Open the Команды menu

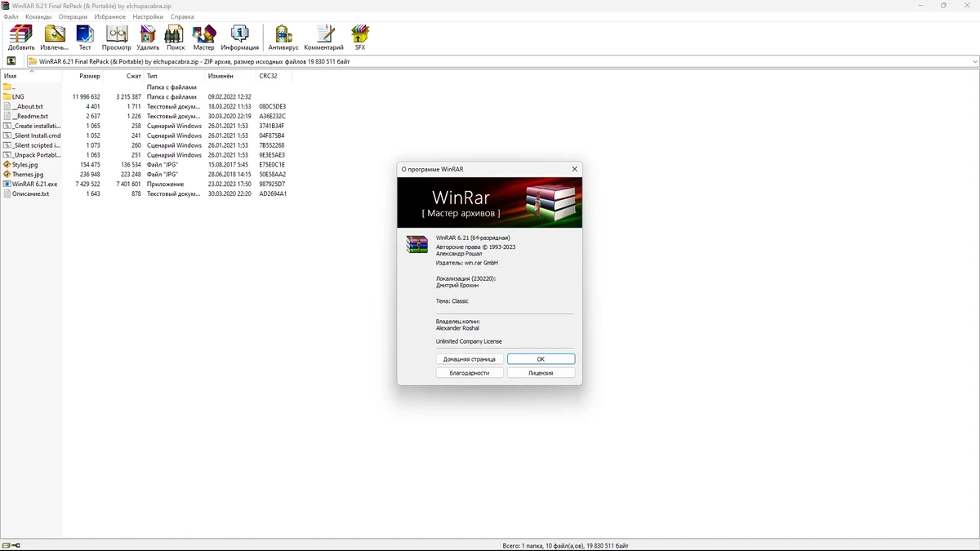click(x=38, y=16)
